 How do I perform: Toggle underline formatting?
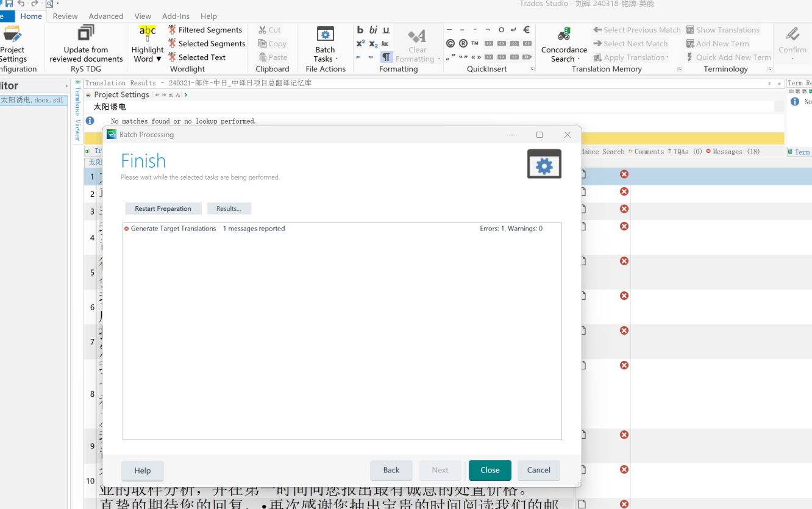386,30
